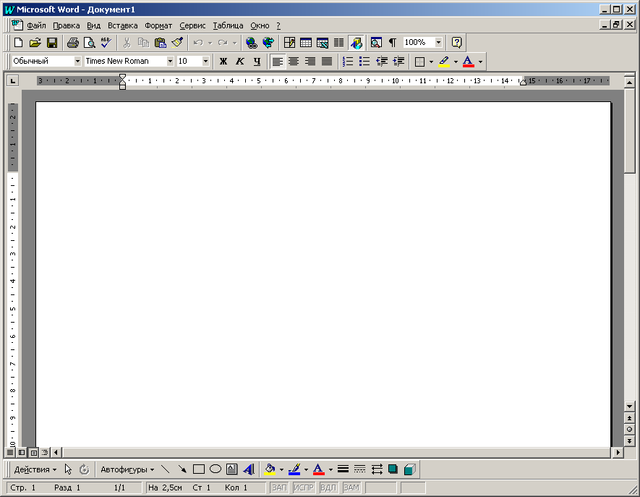
Task: Insert WordArt object
Action: point(249,469)
